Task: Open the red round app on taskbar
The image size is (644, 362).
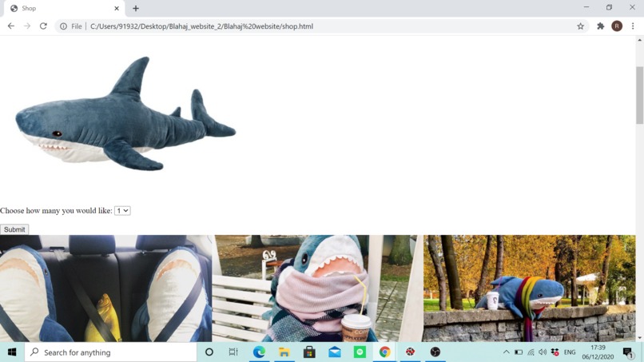Action: click(410, 352)
